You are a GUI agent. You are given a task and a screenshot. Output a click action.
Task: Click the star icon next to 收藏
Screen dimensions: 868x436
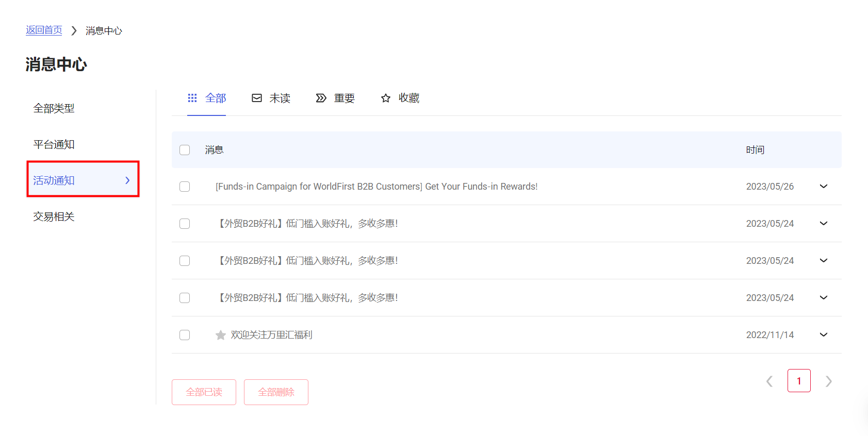point(385,98)
